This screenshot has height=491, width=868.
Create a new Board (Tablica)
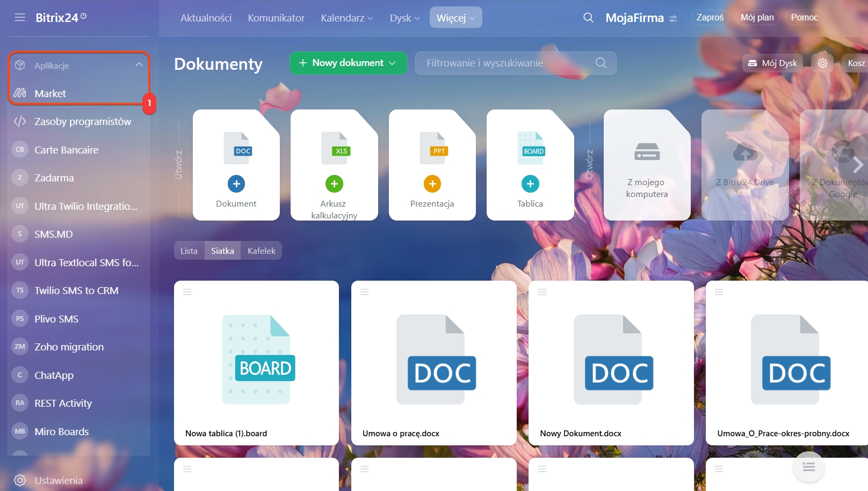[x=530, y=165]
